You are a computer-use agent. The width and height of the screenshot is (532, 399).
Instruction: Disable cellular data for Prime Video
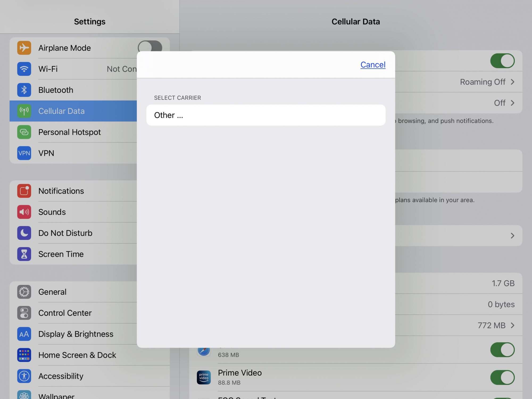[502, 377]
